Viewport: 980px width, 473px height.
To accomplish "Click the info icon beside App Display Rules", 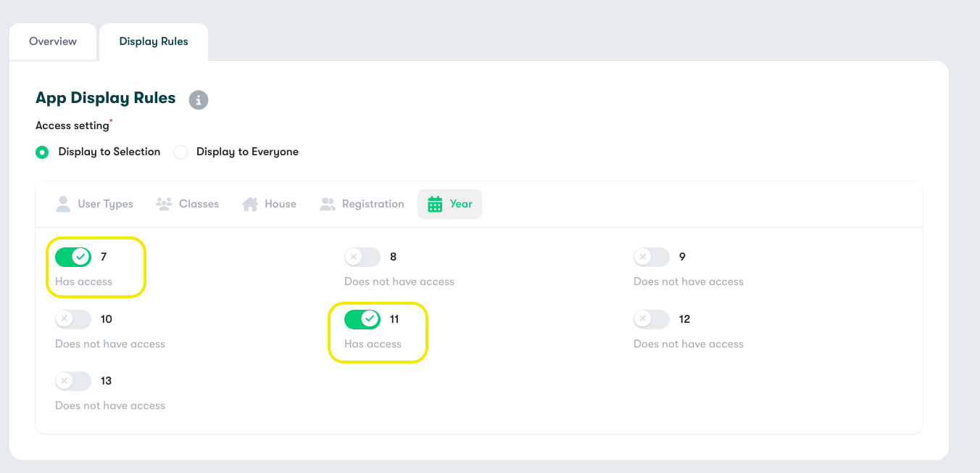I will (x=199, y=99).
